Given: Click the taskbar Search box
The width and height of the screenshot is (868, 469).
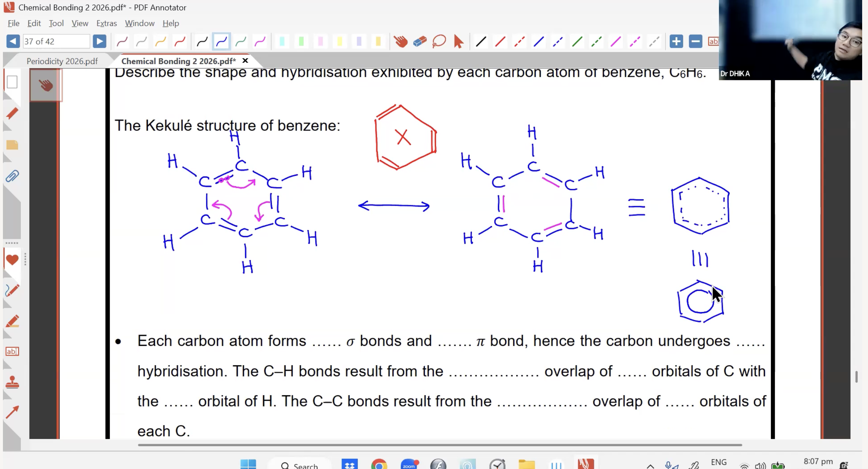Looking at the screenshot, I should pyautogui.click(x=300, y=465).
